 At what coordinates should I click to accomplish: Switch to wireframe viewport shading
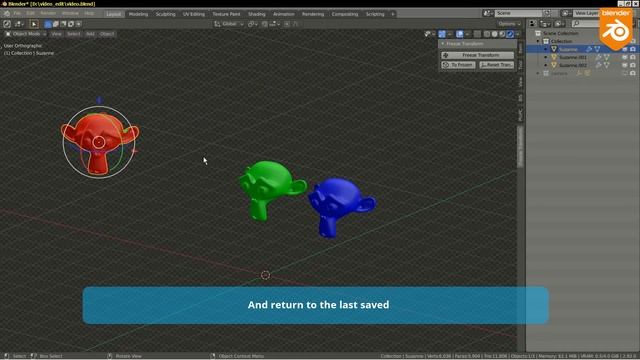click(x=487, y=34)
